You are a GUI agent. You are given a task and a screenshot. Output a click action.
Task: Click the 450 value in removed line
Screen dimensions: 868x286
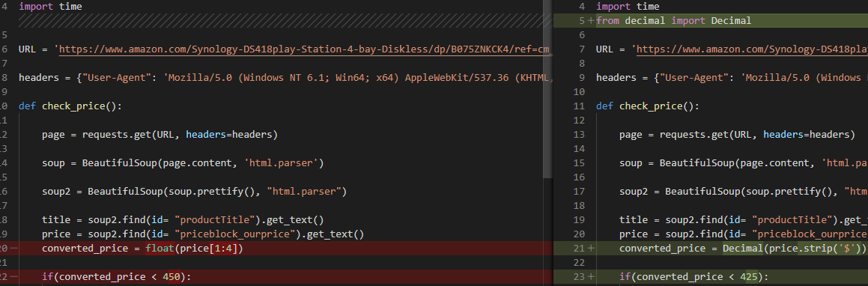point(172,276)
